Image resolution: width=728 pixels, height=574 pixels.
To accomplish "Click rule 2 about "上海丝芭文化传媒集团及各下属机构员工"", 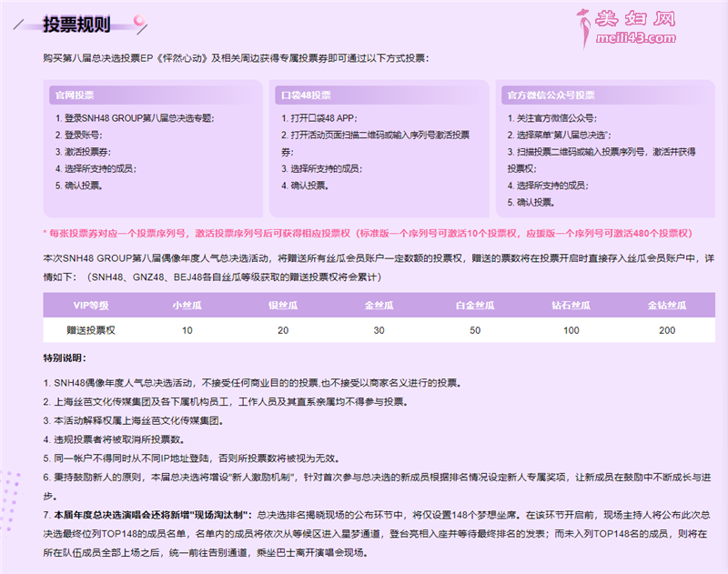I will coord(226,402).
